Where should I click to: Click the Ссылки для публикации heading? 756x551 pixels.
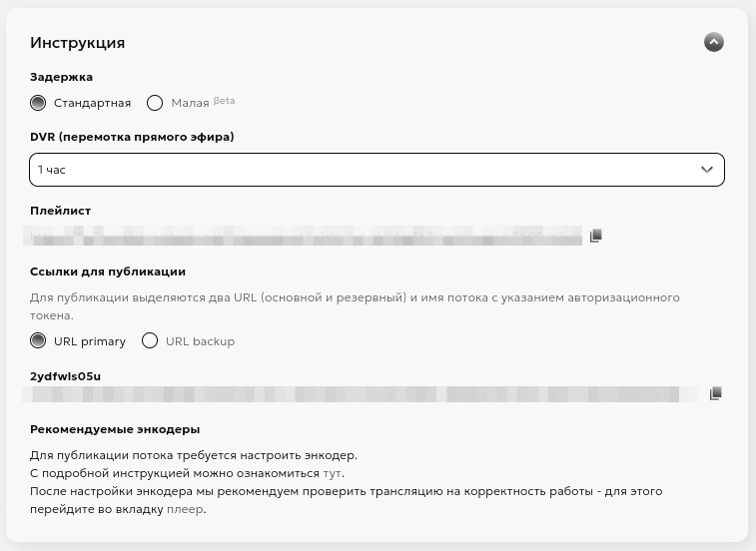pyautogui.click(x=108, y=272)
